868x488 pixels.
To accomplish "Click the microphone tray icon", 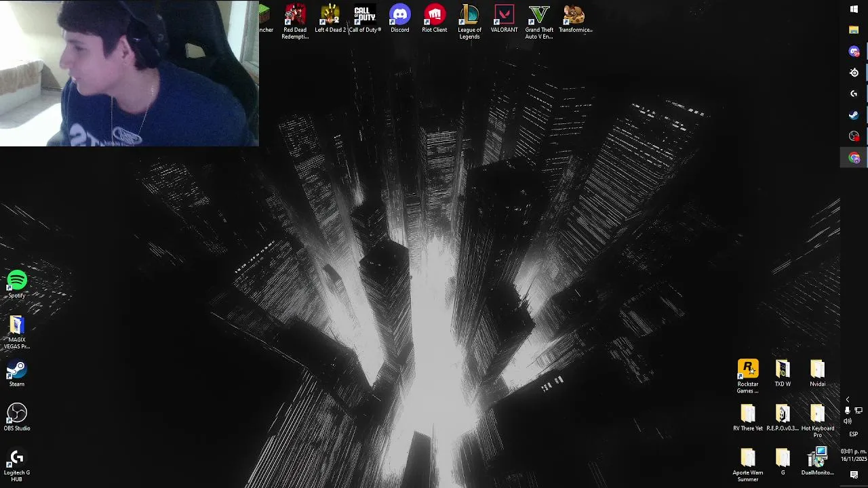I will tap(848, 411).
